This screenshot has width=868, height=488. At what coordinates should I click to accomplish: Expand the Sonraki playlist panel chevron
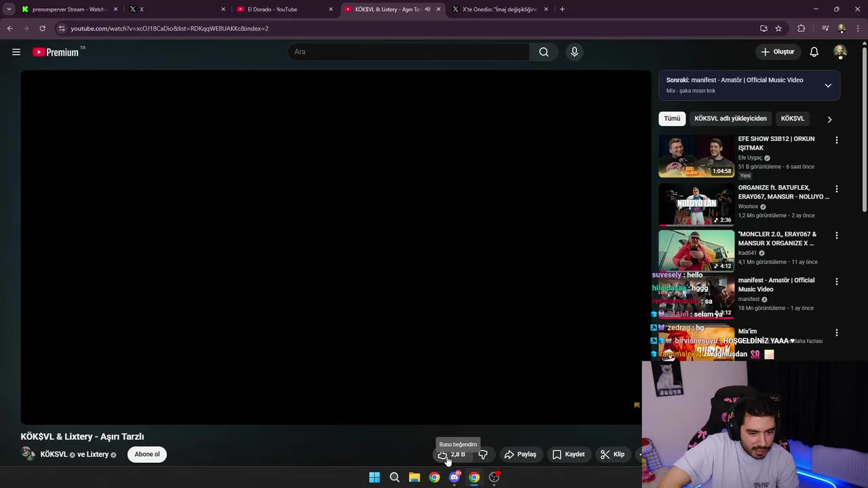pos(828,85)
